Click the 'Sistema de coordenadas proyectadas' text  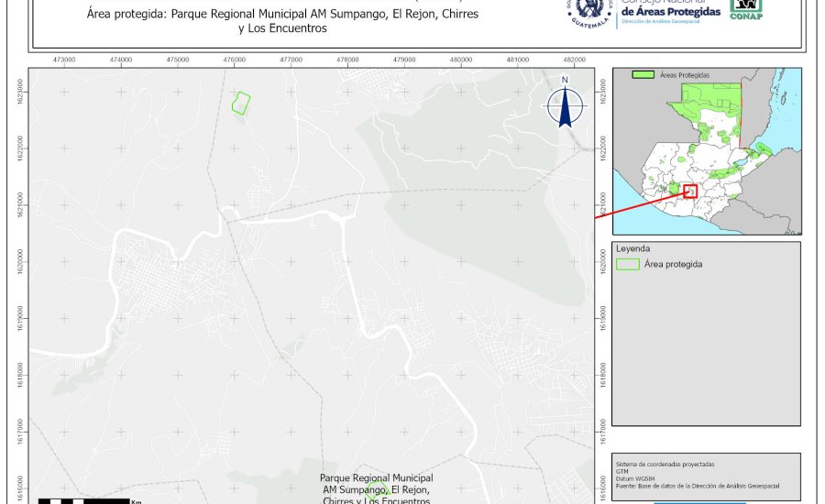point(665,465)
